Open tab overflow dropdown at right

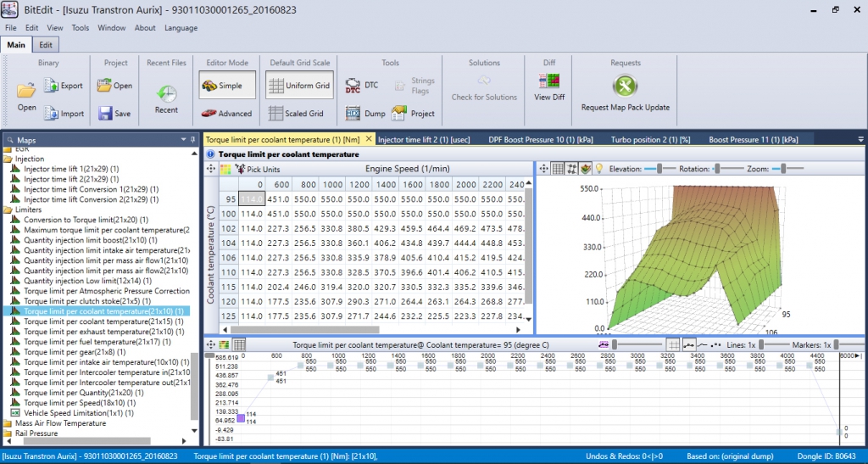[x=860, y=139]
